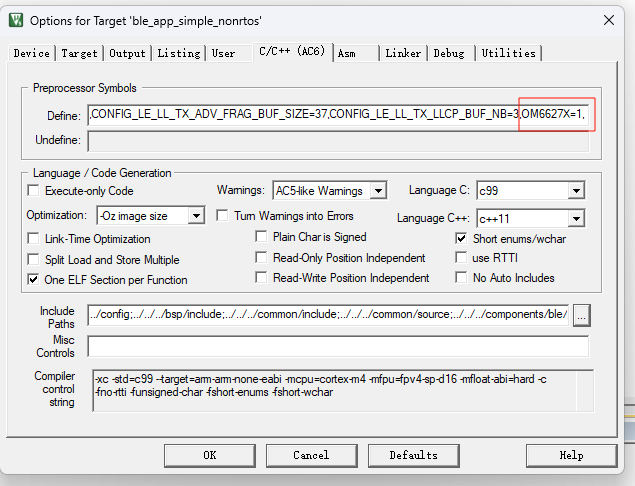635x486 pixels.
Task: Open the Device tab
Action: (x=31, y=53)
